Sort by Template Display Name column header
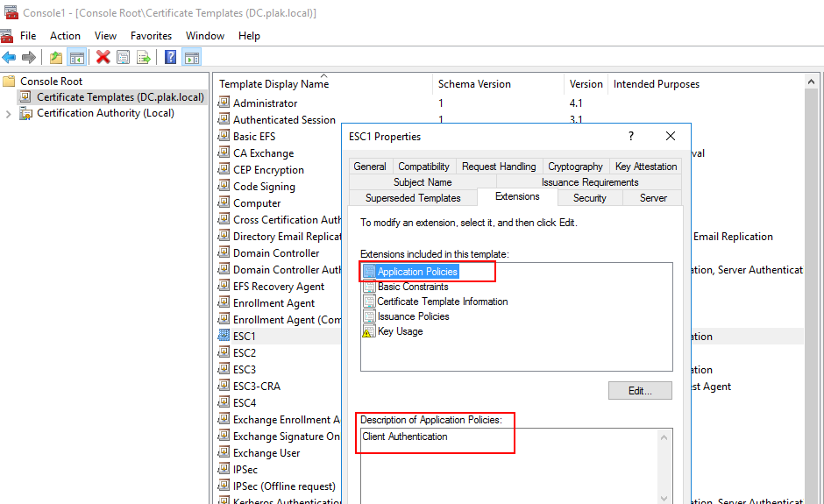 [x=273, y=84]
